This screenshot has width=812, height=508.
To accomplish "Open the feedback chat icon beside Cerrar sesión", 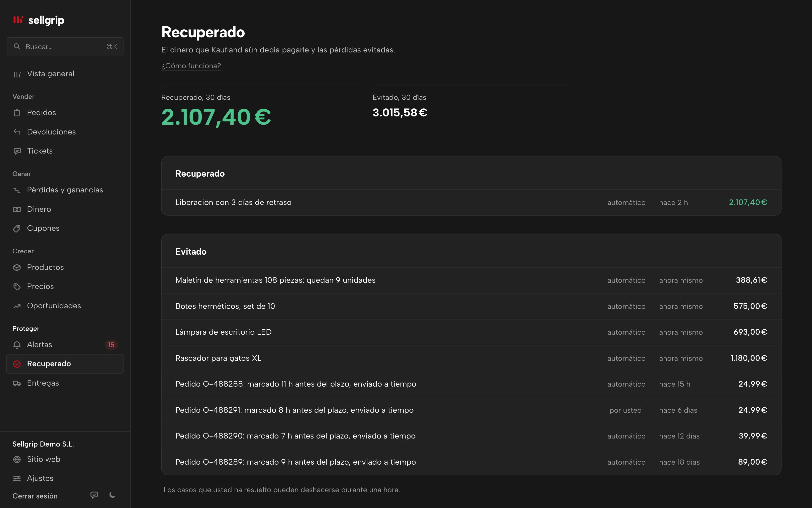I will [x=94, y=495].
